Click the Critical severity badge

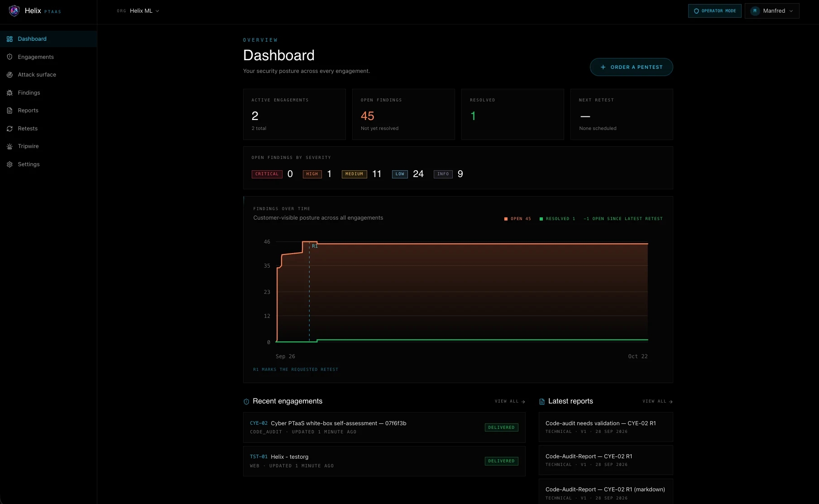click(267, 174)
